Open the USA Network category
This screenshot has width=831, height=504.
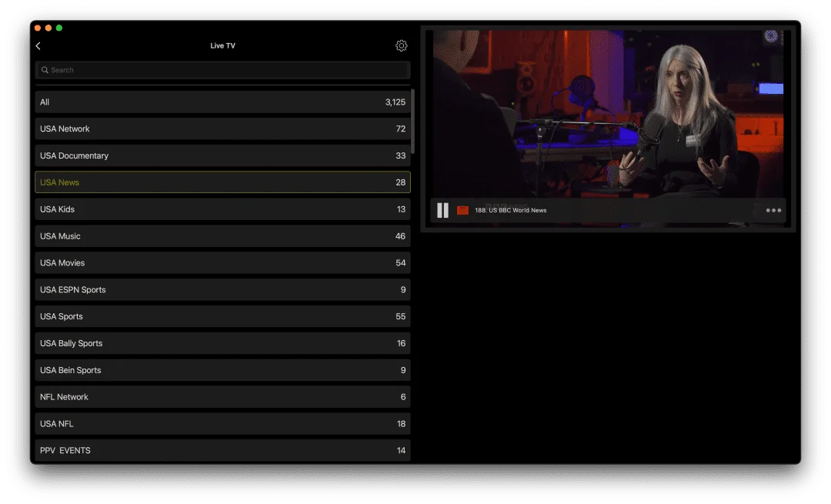[x=222, y=129]
